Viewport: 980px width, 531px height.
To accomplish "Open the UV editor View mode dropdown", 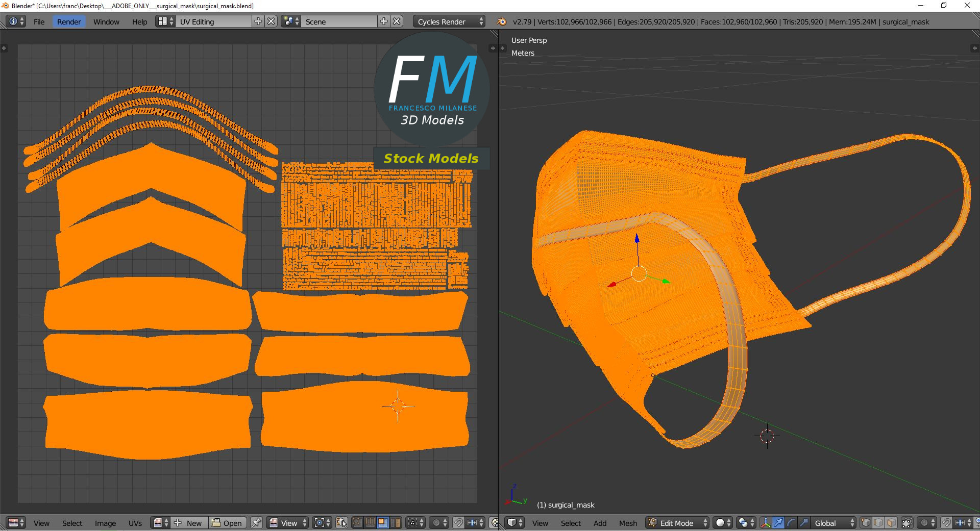I will coord(288,523).
